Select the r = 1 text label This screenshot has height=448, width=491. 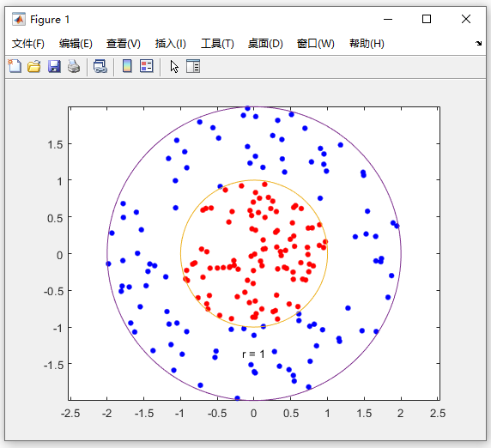tap(253, 354)
